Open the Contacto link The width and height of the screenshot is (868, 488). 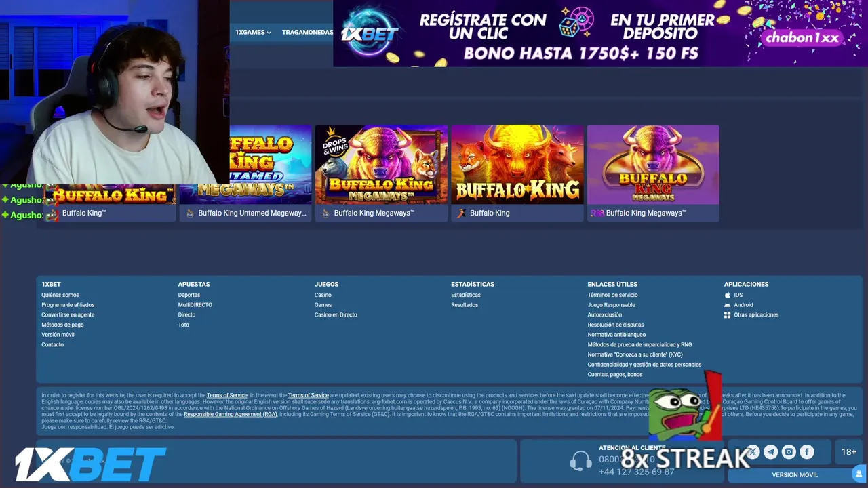click(x=52, y=344)
